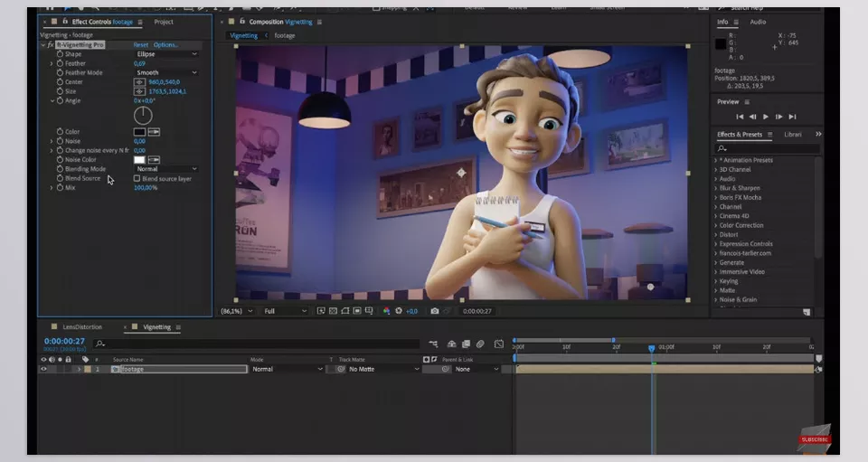This screenshot has height=462, width=868.
Task: Jump to first frame in Preview
Action: click(740, 117)
